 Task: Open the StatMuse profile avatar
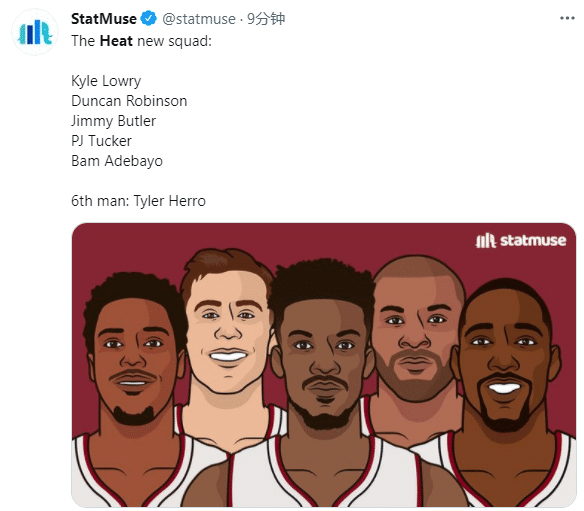pyautogui.click(x=35, y=32)
